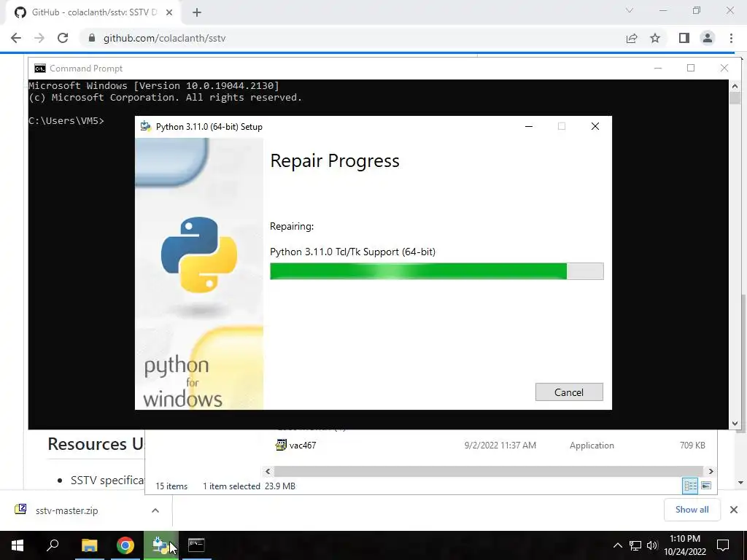This screenshot has width=747, height=560.
Task: Expand sstv-master.zip download options arrow
Action: pyautogui.click(x=155, y=510)
